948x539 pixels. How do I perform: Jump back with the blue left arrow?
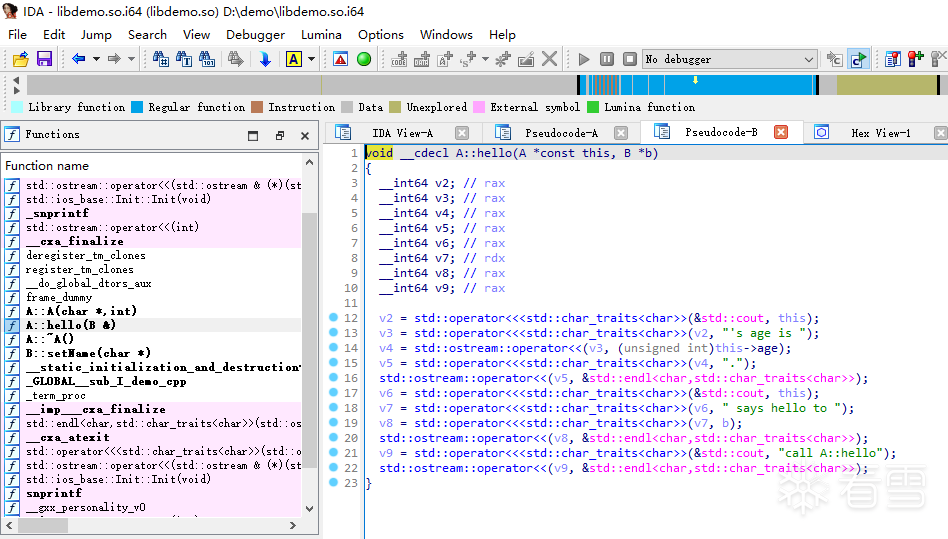tap(79, 59)
